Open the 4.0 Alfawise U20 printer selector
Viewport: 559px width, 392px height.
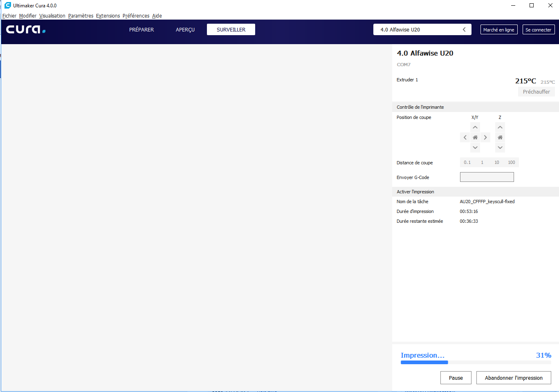[x=422, y=29]
